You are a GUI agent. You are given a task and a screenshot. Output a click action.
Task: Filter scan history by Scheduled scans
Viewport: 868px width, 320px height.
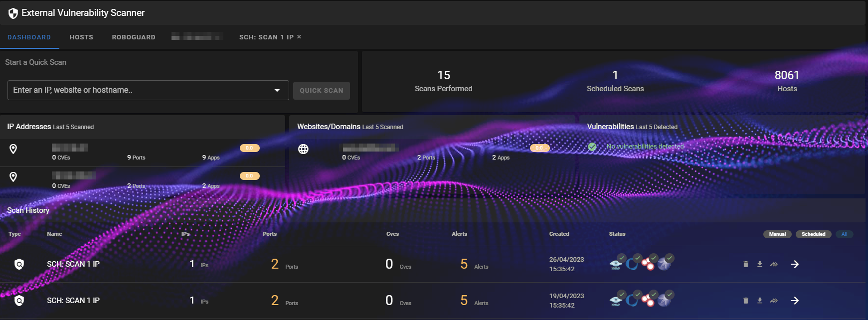(813, 234)
